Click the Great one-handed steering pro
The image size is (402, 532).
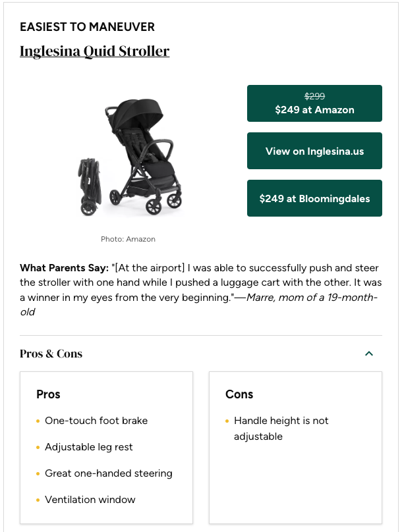point(109,473)
